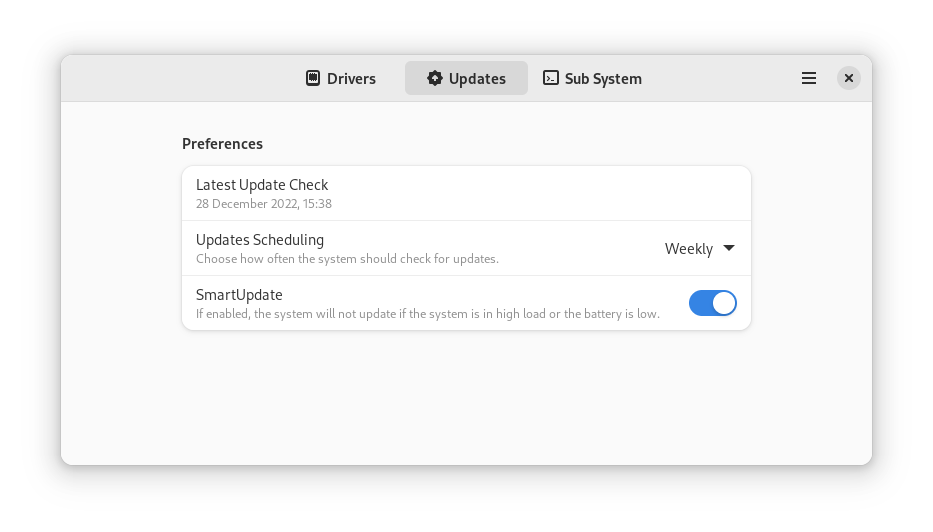Switch to the Drivers tab label
The image size is (933, 532).
point(351,79)
